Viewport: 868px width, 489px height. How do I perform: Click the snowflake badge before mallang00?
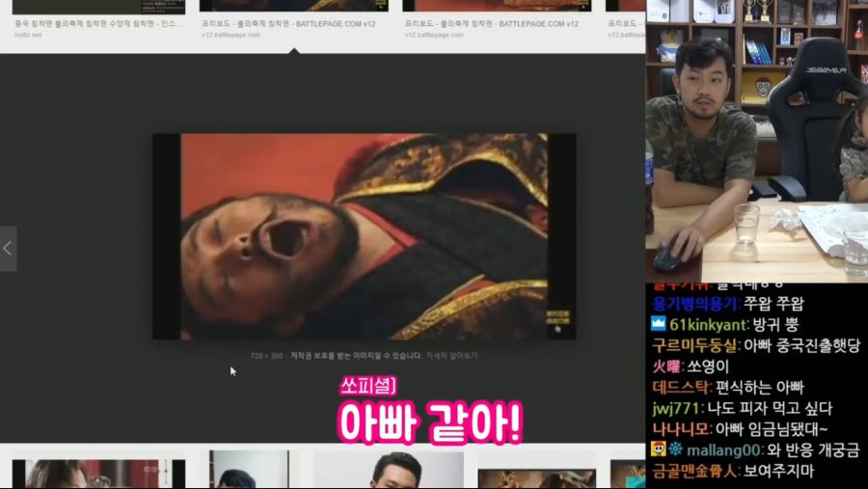coord(674,449)
